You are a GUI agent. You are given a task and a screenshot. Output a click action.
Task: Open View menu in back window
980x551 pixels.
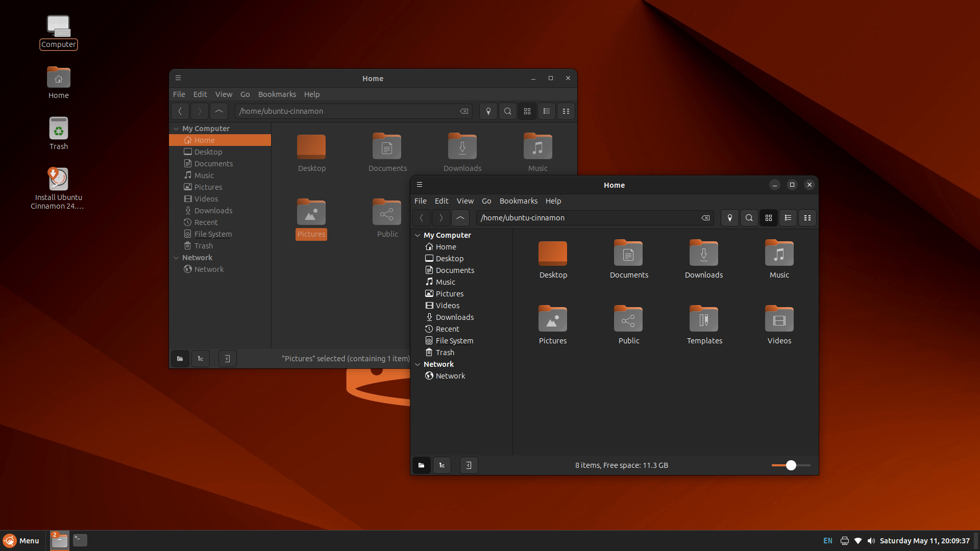(x=223, y=94)
